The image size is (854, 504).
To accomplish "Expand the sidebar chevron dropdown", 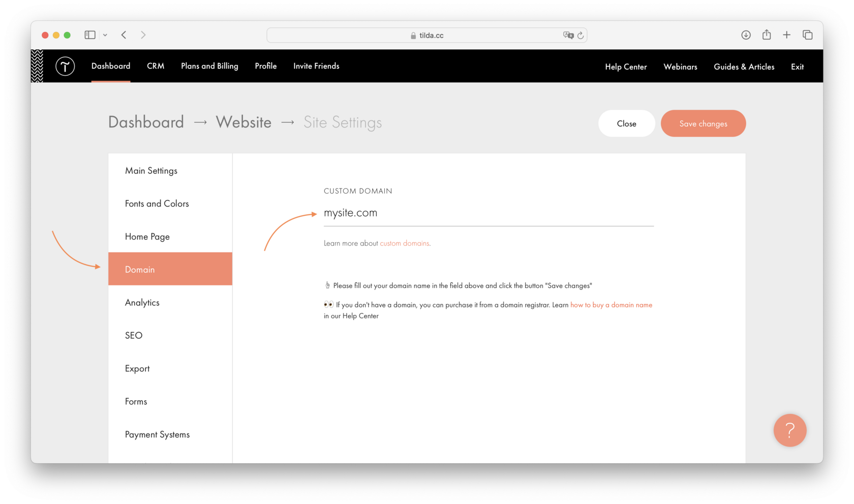I will click(x=105, y=35).
